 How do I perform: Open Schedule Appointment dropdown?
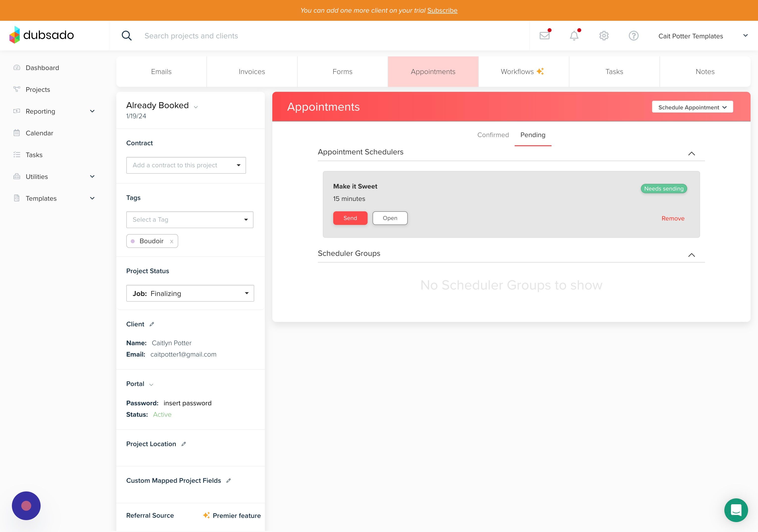tap(692, 107)
